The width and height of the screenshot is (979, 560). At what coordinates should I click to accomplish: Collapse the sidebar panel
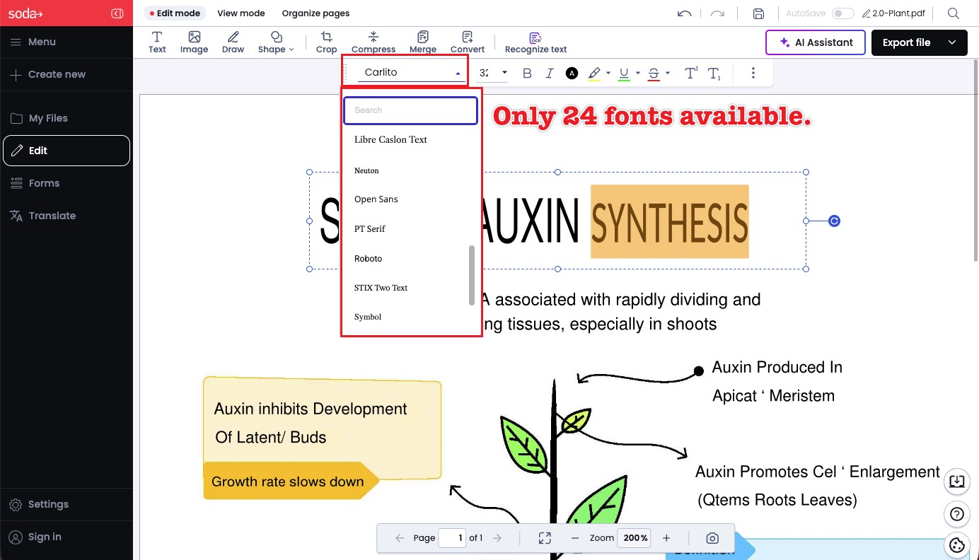[x=117, y=13]
